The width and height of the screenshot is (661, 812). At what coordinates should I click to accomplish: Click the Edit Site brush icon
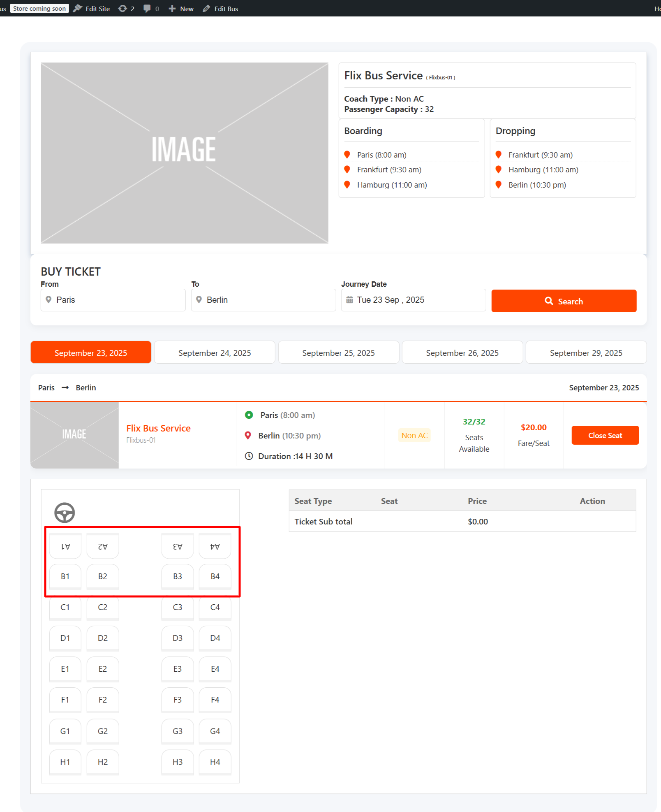78,9
